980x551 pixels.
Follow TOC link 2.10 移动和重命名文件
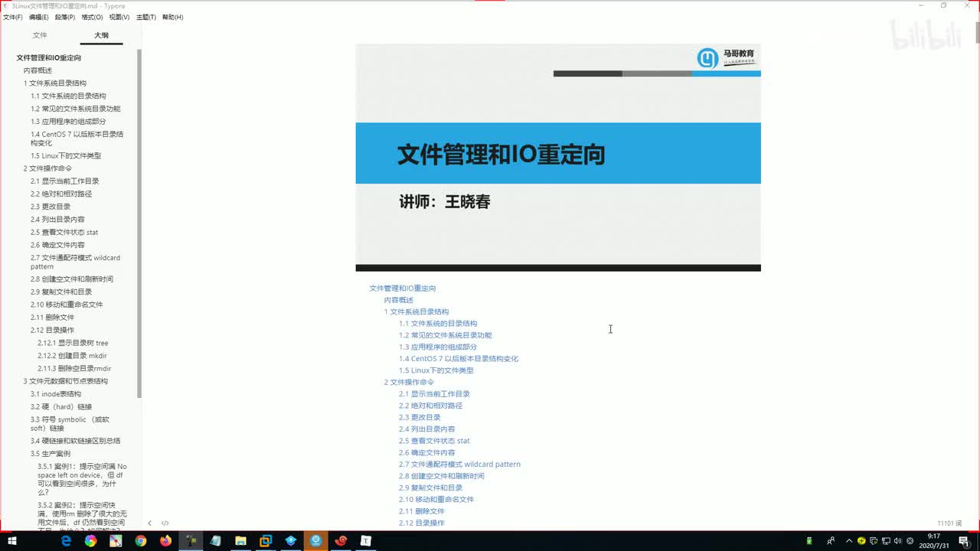tap(436, 500)
